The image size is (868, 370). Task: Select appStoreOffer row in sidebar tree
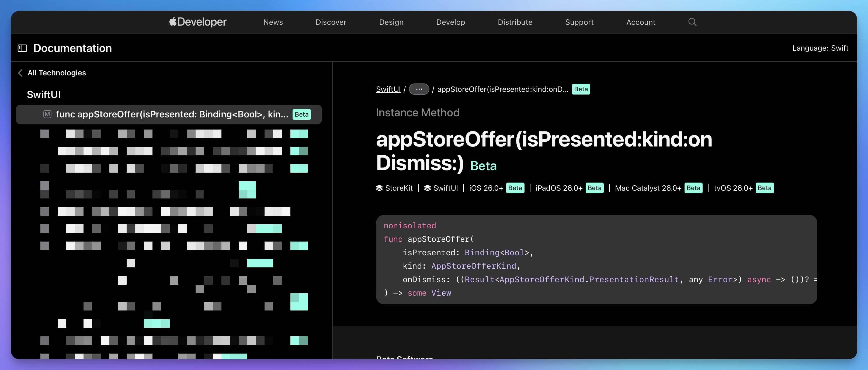(x=169, y=114)
